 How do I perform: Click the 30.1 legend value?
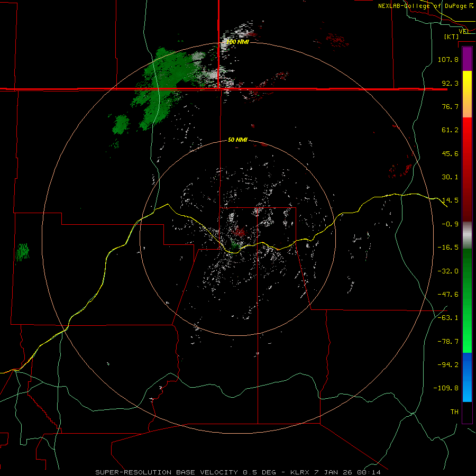450,177
